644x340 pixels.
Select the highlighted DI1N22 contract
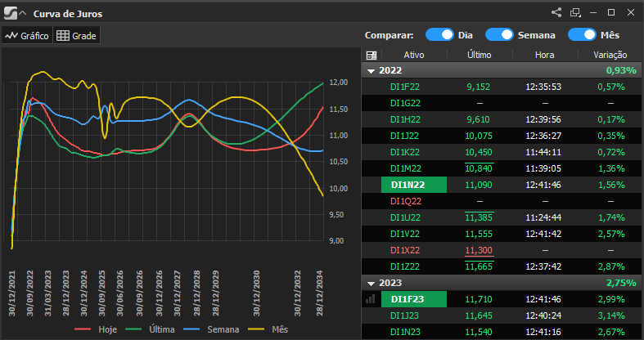click(413, 186)
